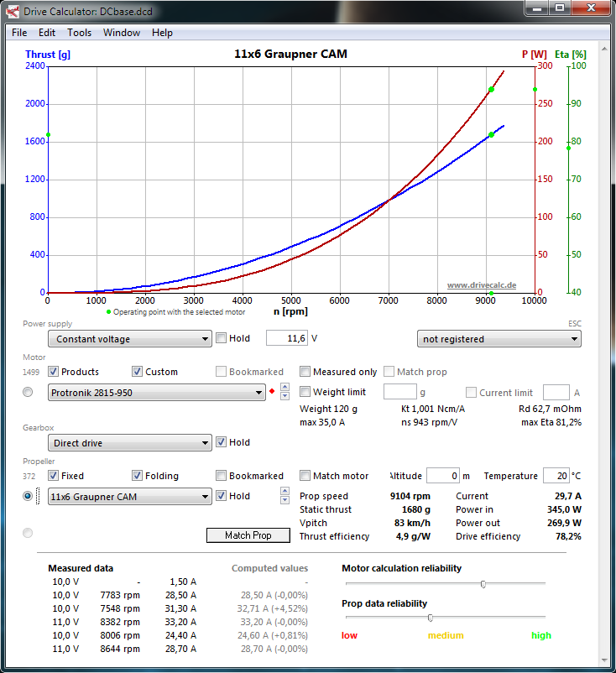The image size is (616, 673).
Task: Toggle the propeller Hold checkbox
Action: [221, 496]
